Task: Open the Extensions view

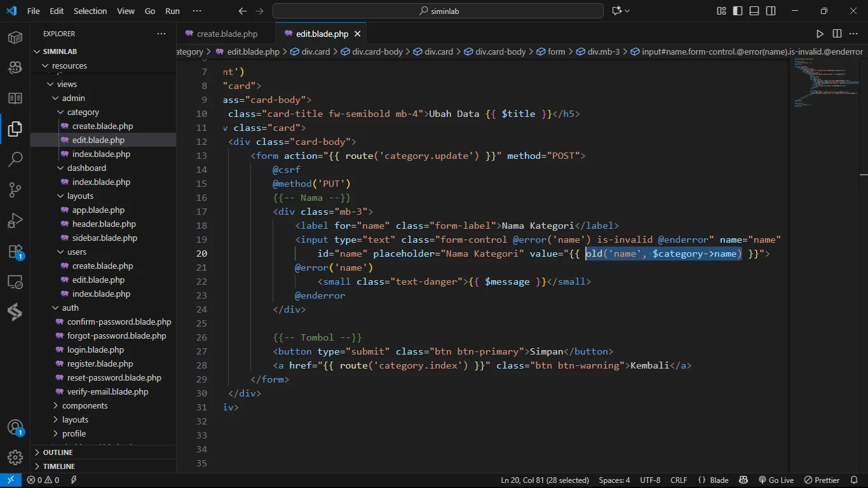Action: tap(15, 252)
